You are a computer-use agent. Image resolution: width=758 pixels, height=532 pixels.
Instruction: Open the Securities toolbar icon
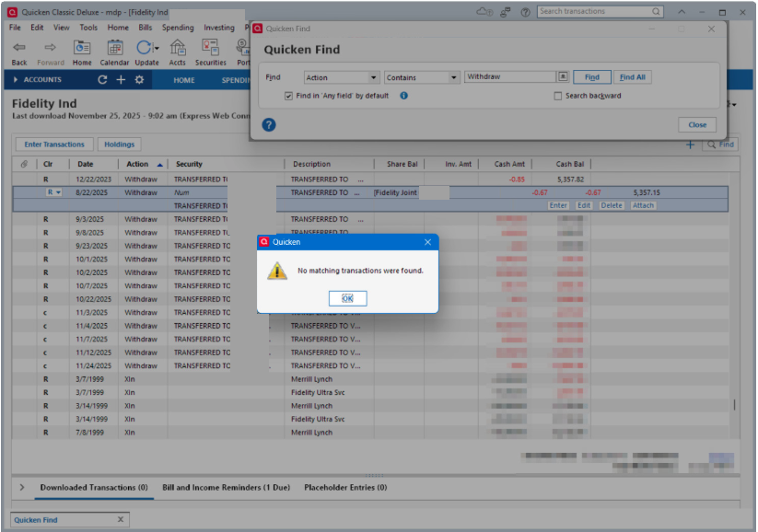pyautogui.click(x=210, y=47)
